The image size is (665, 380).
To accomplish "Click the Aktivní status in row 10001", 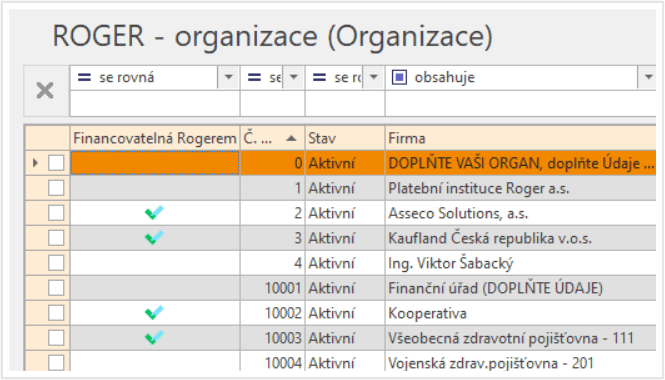I will click(x=345, y=288).
